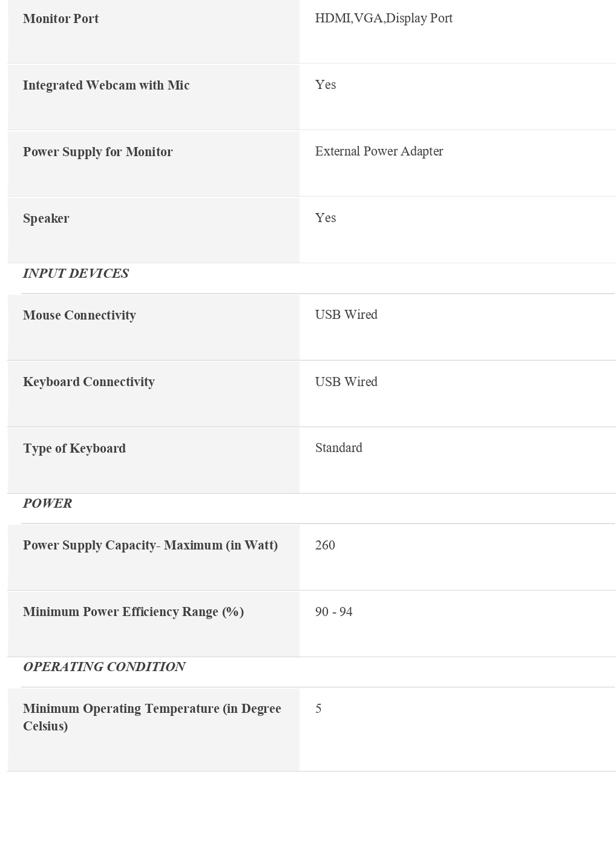Click the Monitor Port label
The height and width of the screenshot is (846, 616).
tap(61, 19)
